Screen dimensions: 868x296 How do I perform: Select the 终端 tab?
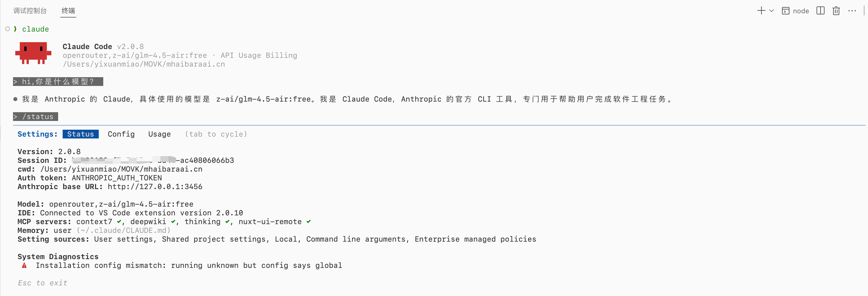tap(68, 11)
